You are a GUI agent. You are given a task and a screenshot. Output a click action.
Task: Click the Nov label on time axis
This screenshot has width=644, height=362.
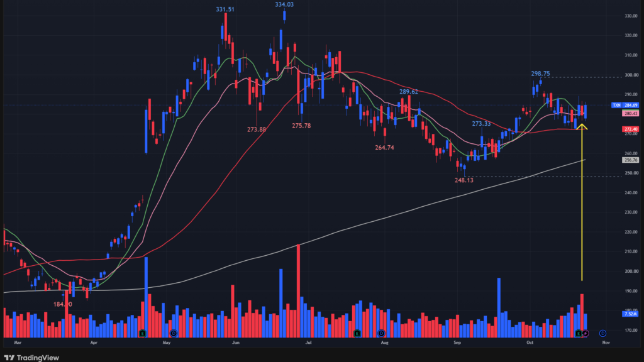pos(606,343)
